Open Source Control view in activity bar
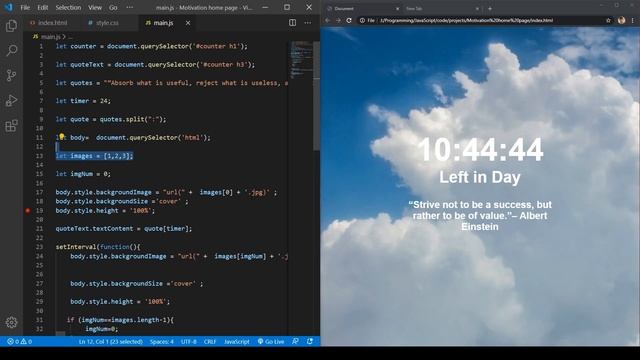Image resolution: width=640 pixels, height=360 pixels. pos(11,76)
